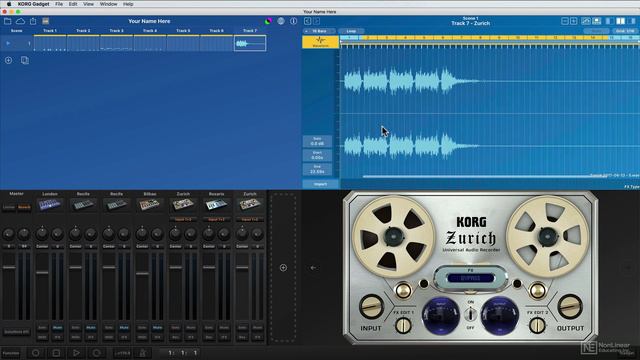Click the Zurich FX EDIT 2 knob
The width and height of the screenshot is (640, 360).
(537, 325)
